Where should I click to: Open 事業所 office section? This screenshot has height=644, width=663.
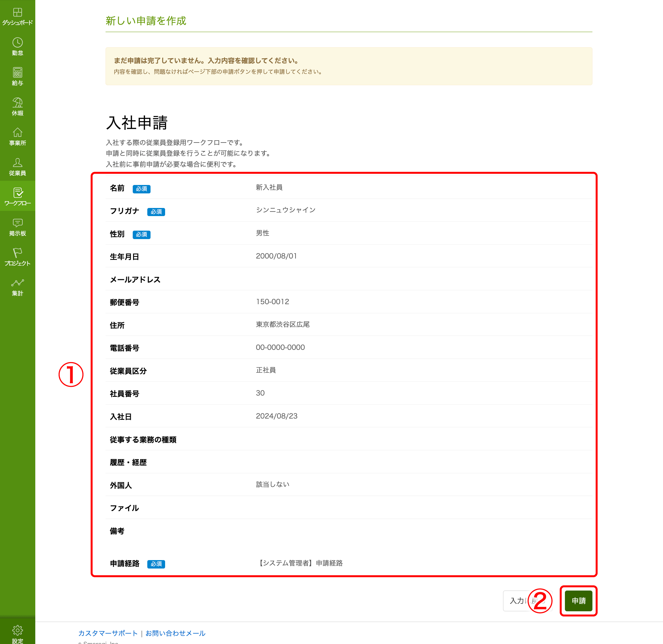point(17,137)
